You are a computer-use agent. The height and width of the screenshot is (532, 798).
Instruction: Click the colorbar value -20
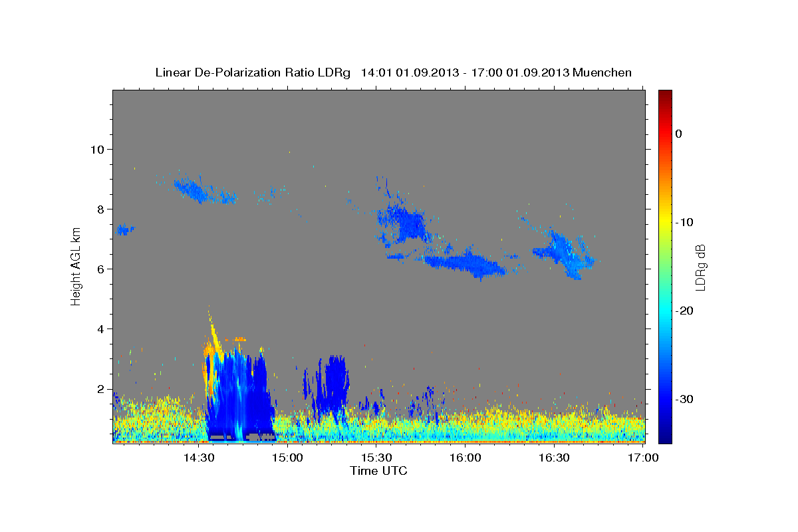684,311
